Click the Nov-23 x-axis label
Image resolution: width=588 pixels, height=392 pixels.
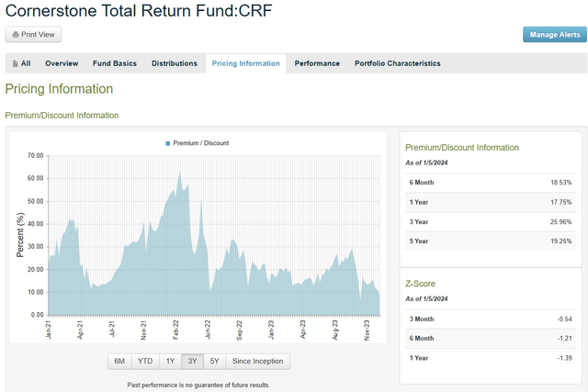[367, 330]
